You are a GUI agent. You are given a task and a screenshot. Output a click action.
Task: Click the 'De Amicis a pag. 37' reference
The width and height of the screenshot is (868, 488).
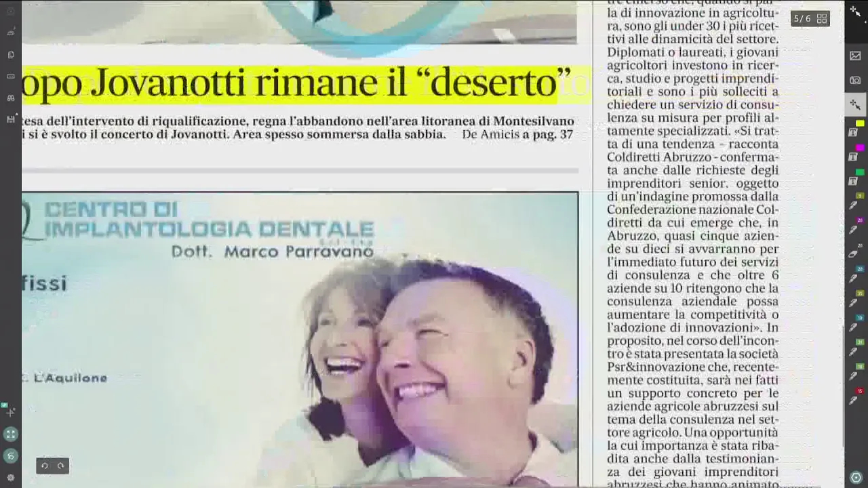click(x=517, y=135)
